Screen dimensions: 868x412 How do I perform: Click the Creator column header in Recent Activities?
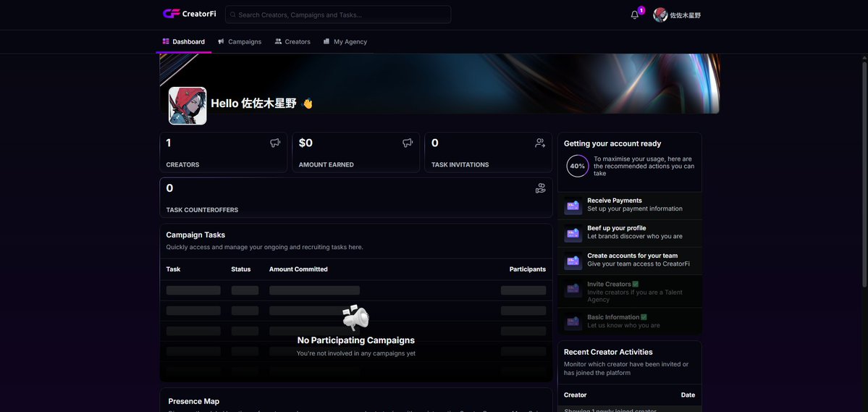pos(575,395)
